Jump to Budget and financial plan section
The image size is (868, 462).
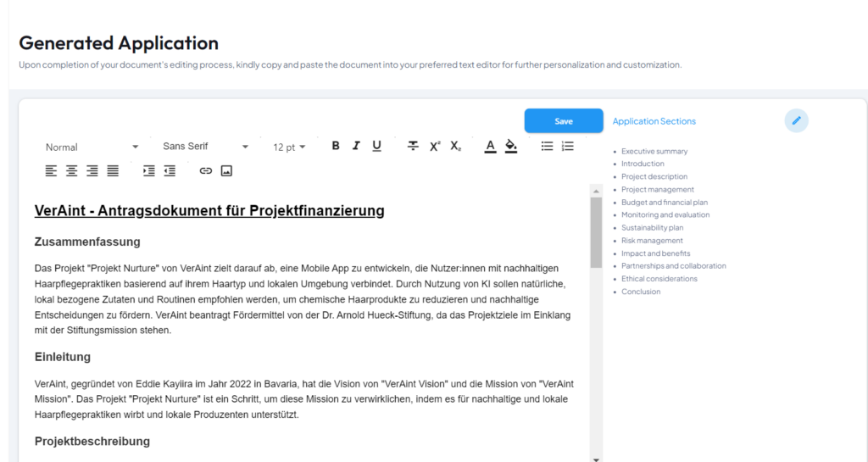(x=664, y=203)
